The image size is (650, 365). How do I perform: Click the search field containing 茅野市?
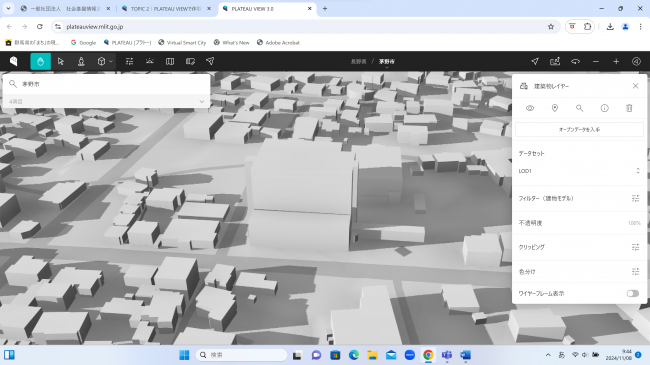(107, 84)
